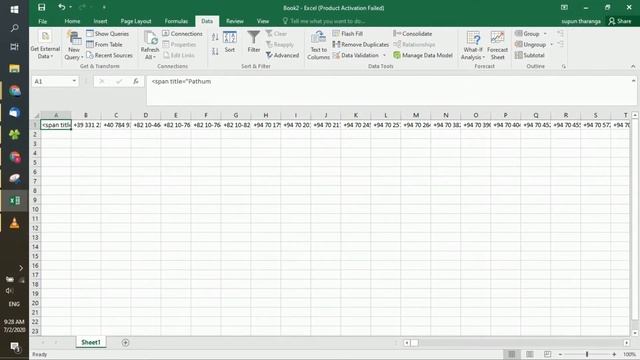
Task: Click the Sheet1 tab
Action: [91, 342]
